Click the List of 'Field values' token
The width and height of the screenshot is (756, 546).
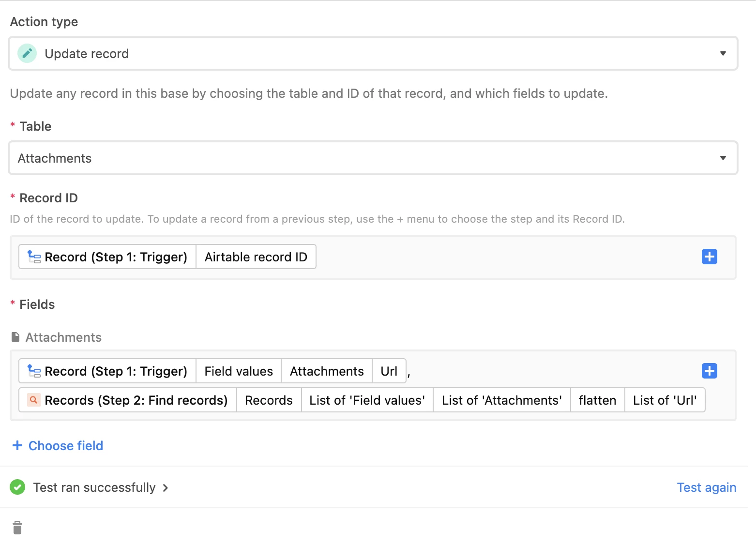(367, 400)
